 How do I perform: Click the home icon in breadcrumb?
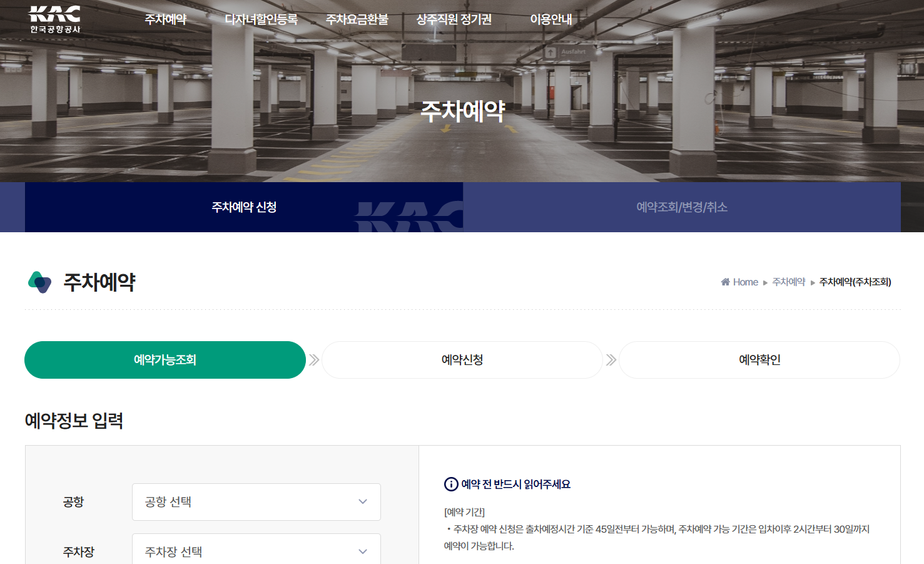[x=725, y=282]
